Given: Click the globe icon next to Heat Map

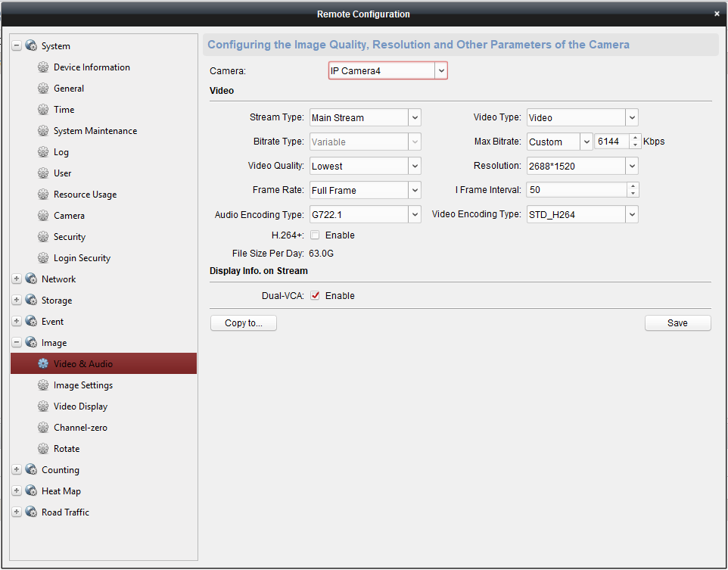Looking at the screenshot, I should click(31, 491).
